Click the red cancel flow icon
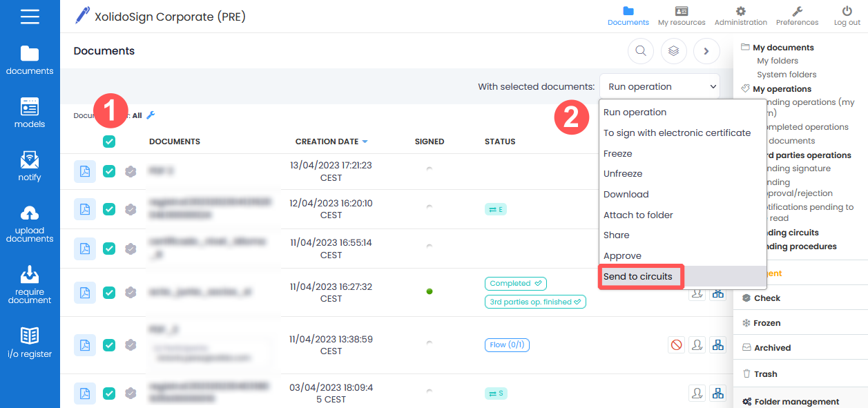868x408 pixels. pos(676,344)
